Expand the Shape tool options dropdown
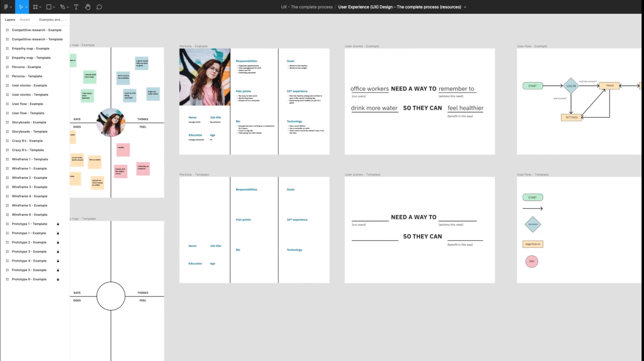 (54, 7)
